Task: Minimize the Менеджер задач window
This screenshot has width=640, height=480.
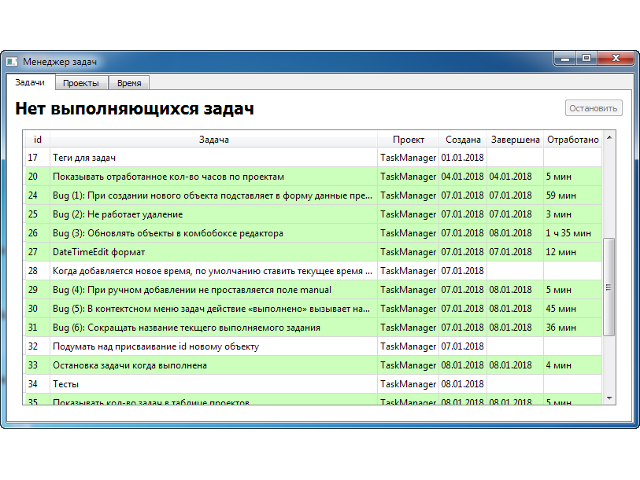Action: [565, 59]
